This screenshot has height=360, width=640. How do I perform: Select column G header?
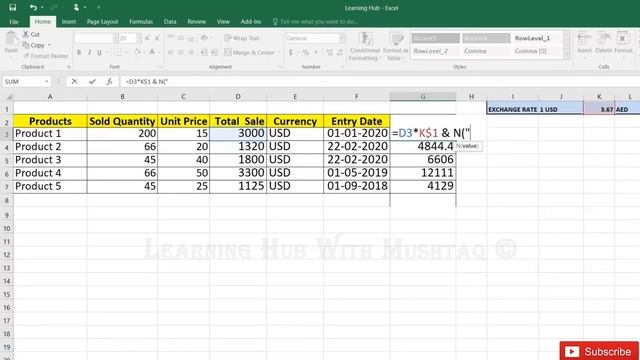(423, 96)
